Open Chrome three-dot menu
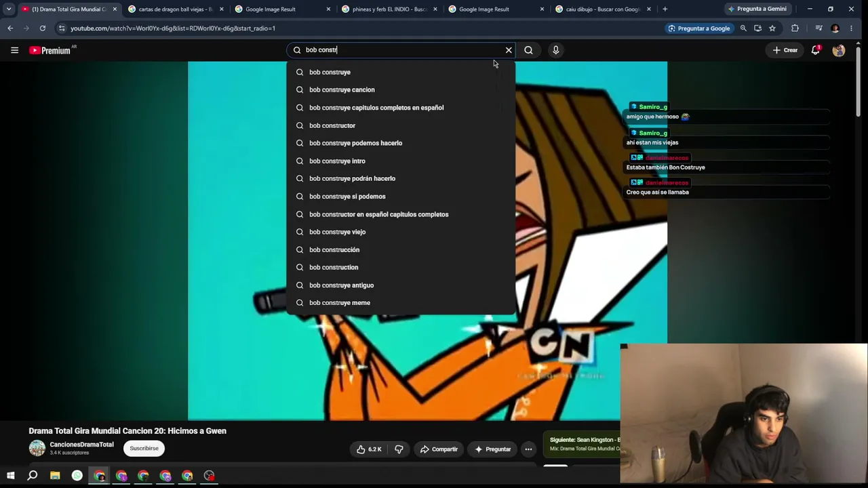The image size is (868, 488). point(851,28)
